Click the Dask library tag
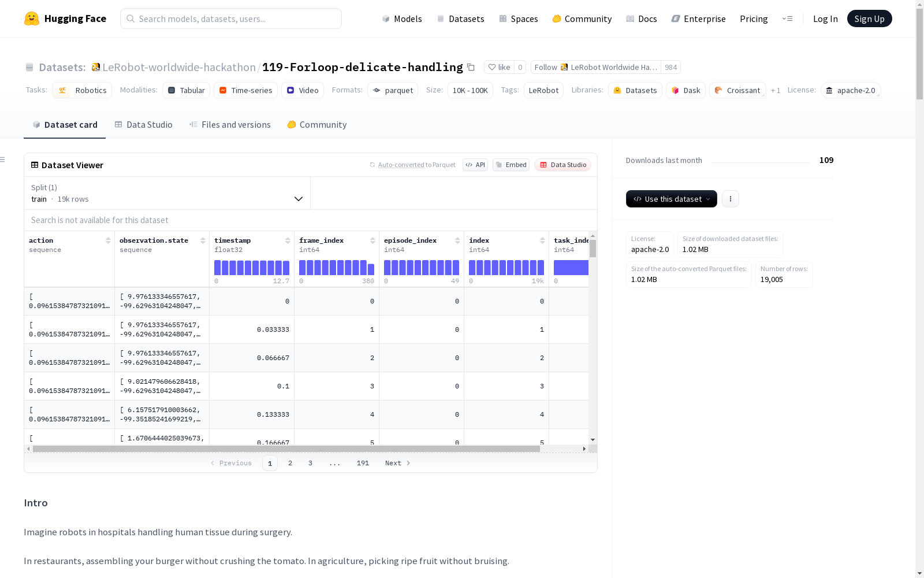 [686, 90]
